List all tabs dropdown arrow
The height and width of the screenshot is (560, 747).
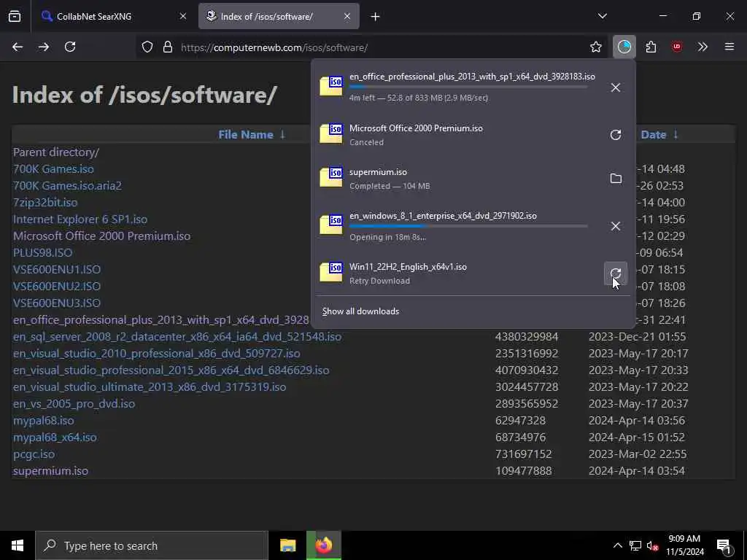pyautogui.click(x=602, y=16)
